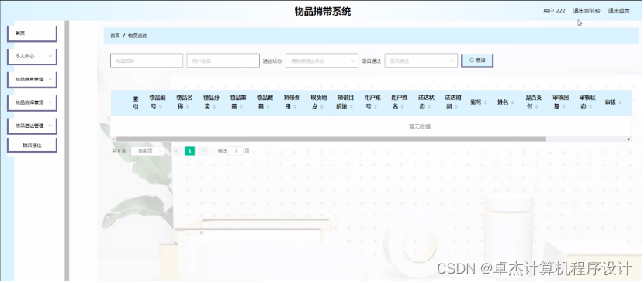Sort by 审核状态 column sort icon
Viewport: 644px width, 283px height.
pos(590,106)
